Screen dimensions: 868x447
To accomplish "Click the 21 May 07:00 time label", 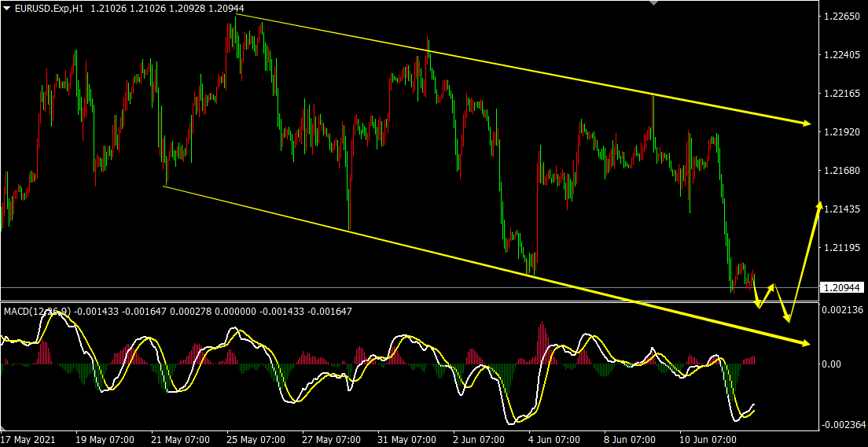I will tap(181, 440).
